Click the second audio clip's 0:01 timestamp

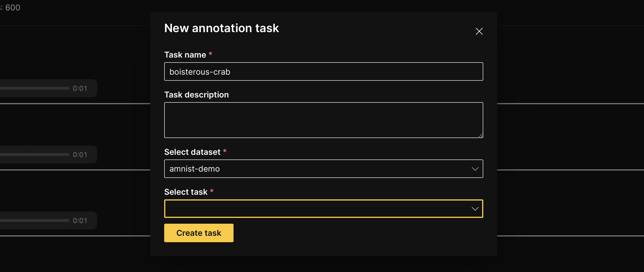(x=80, y=154)
